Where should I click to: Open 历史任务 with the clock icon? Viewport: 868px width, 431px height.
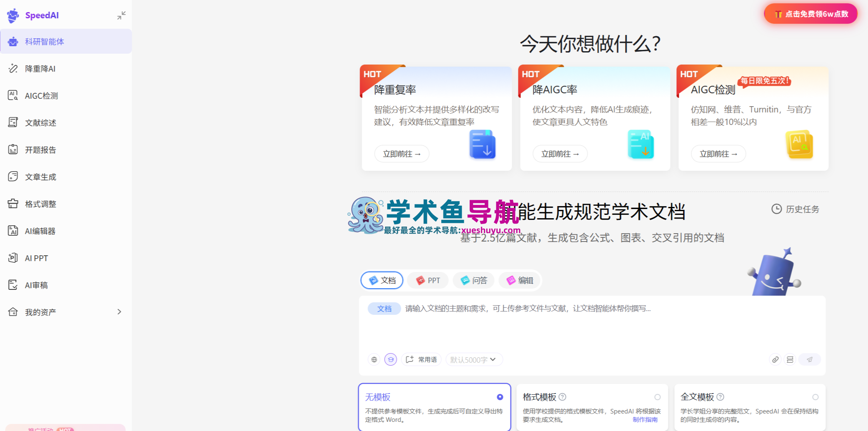pyautogui.click(x=795, y=209)
